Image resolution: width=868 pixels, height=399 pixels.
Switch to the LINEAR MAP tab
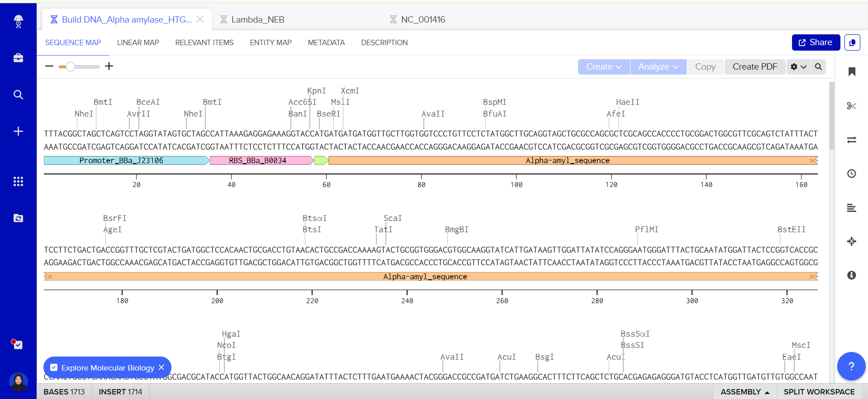coord(138,42)
